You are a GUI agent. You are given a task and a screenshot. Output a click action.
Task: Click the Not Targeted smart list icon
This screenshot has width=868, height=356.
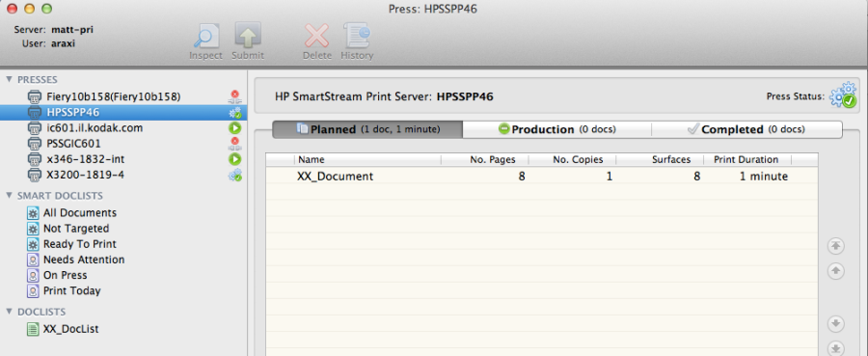[x=33, y=229]
